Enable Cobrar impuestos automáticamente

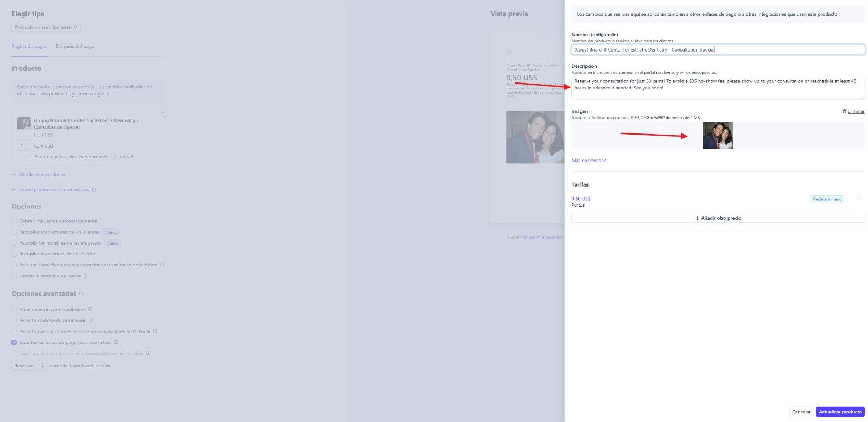click(x=14, y=221)
